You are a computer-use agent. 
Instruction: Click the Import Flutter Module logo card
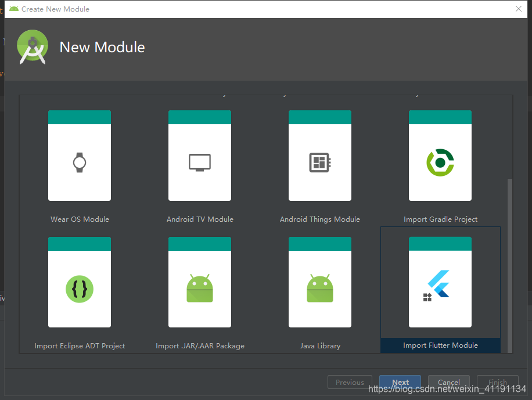point(440,282)
